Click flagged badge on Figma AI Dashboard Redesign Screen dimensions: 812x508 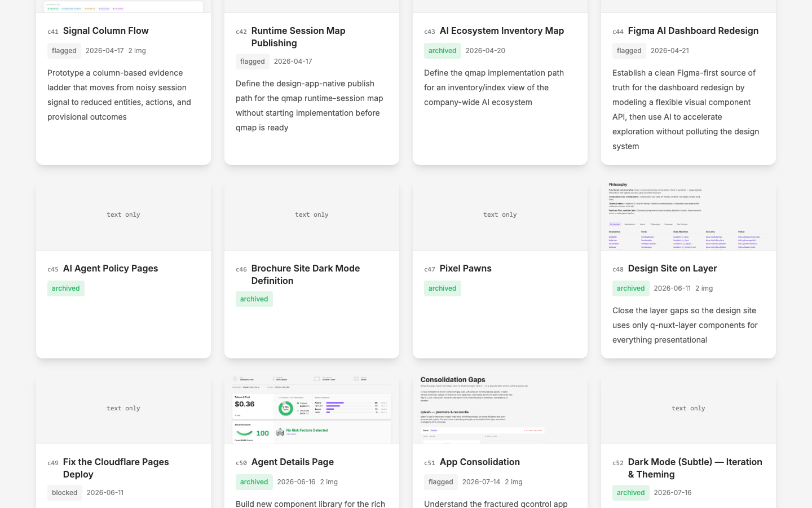[629, 51]
